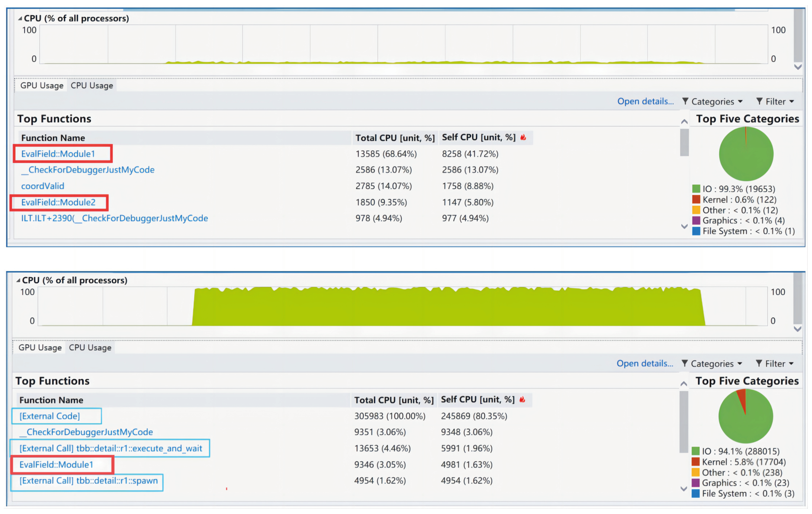Screen dimensions: 812x514
Task: Click the funnel icon next to lower Categories
Action: point(684,363)
